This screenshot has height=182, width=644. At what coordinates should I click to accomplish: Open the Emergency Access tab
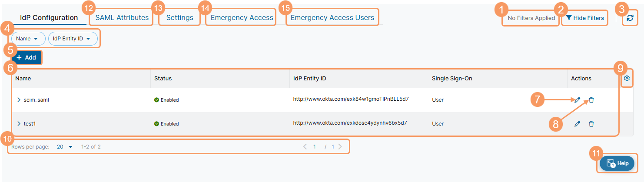point(242,18)
